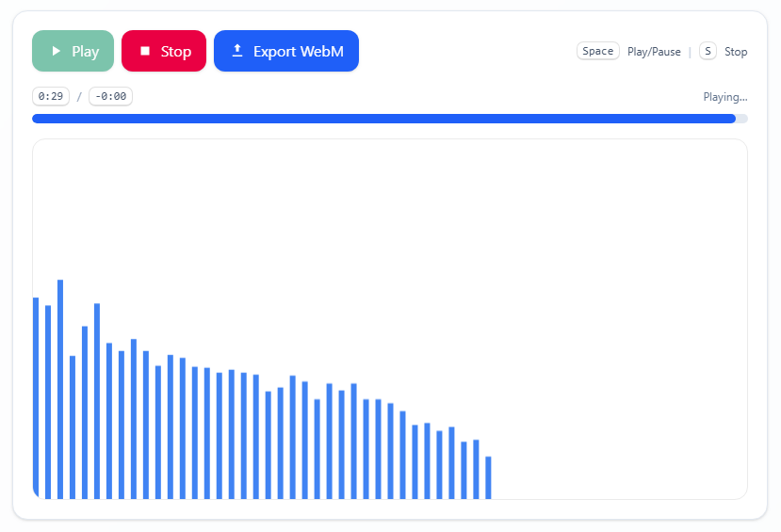This screenshot has height=532, width=781.
Task: Click the last rightmost visualizer bar
Action: (x=488, y=477)
